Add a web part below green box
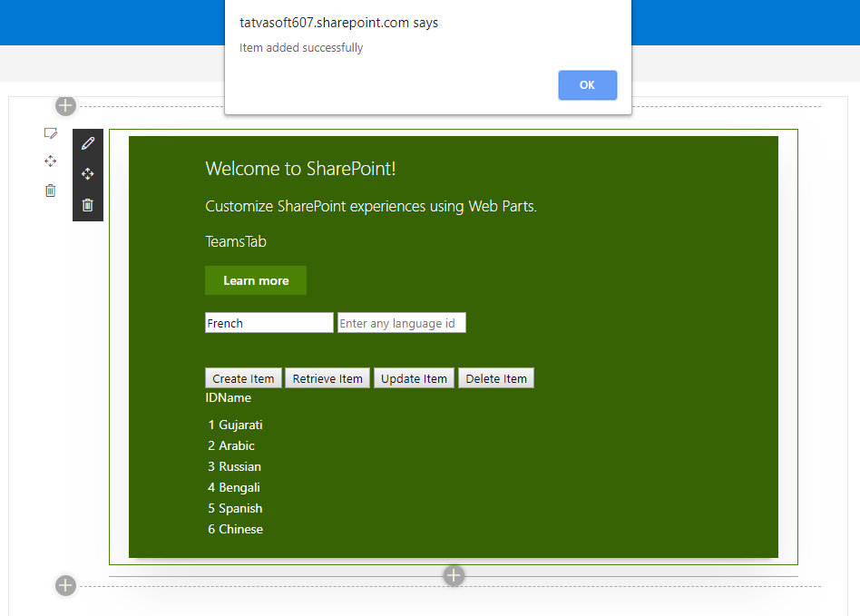The width and height of the screenshot is (860, 616). pos(454,576)
